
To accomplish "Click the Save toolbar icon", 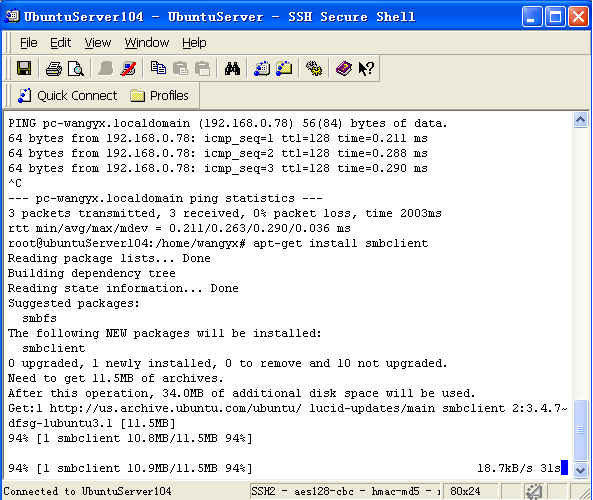I will [x=24, y=68].
